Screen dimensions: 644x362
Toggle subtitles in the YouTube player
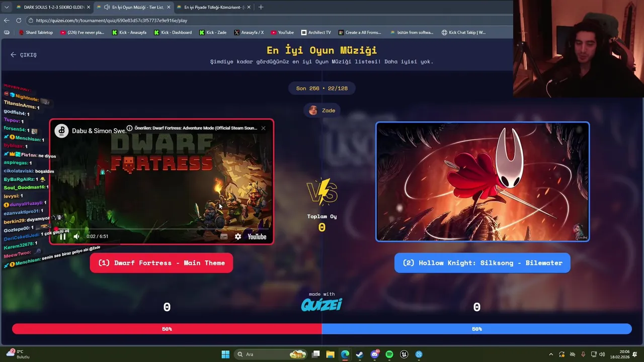[x=224, y=237]
